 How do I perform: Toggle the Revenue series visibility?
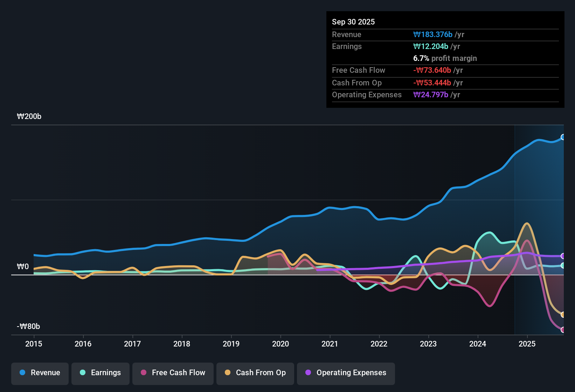tap(40, 373)
